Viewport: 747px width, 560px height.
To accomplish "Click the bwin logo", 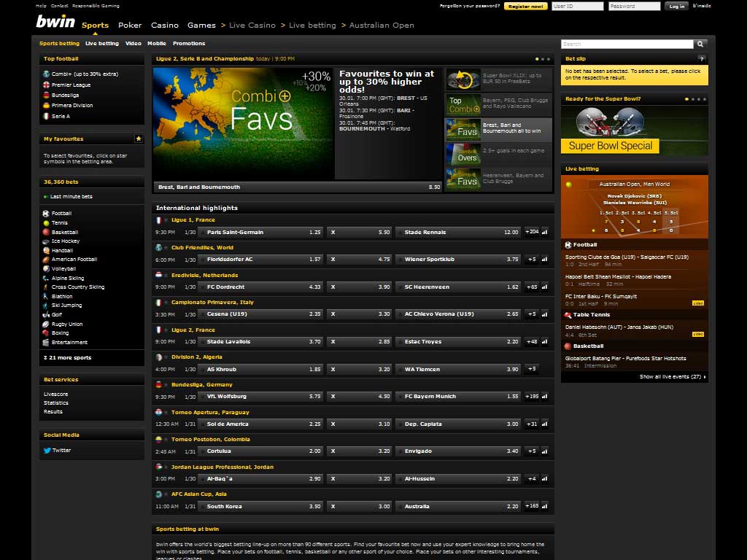I will 55,22.
